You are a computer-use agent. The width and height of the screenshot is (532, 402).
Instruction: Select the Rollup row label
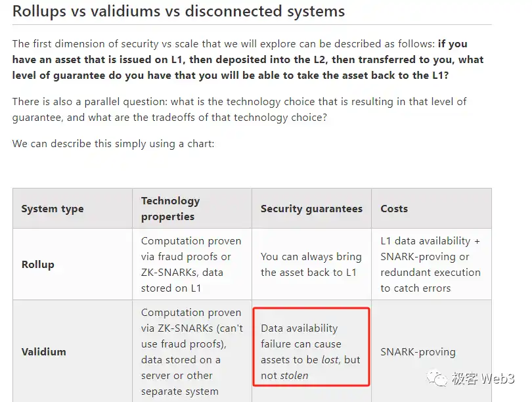(37, 264)
